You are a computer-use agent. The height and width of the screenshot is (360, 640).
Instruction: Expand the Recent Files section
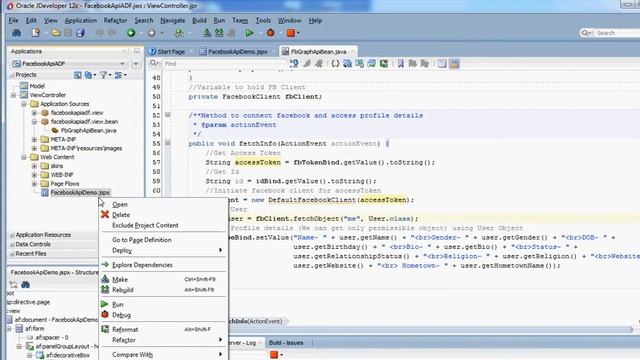point(12,253)
